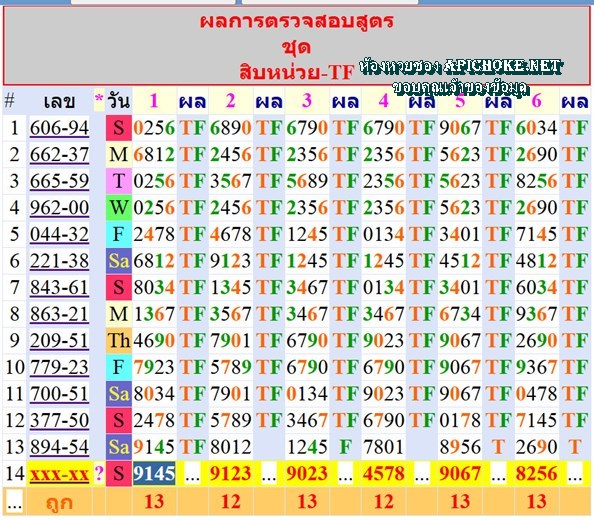Select the 8256 prediction in row 14
The width and height of the screenshot is (594, 520).
point(536,473)
